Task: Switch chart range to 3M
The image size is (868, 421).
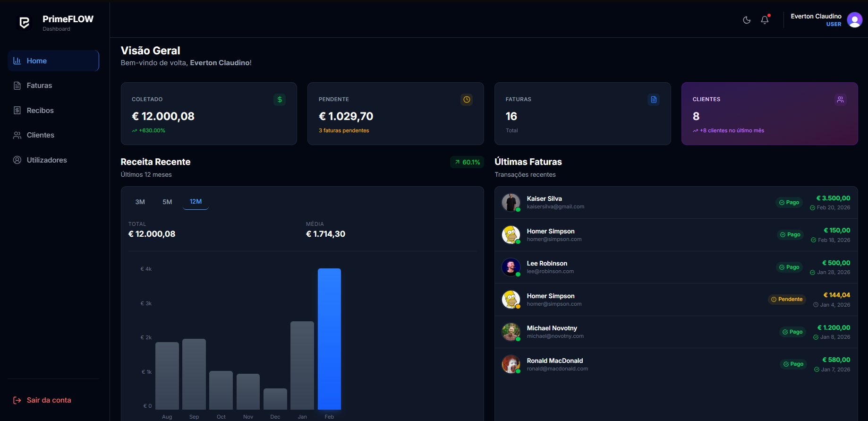Action: pyautogui.click(x=140, y=202)
